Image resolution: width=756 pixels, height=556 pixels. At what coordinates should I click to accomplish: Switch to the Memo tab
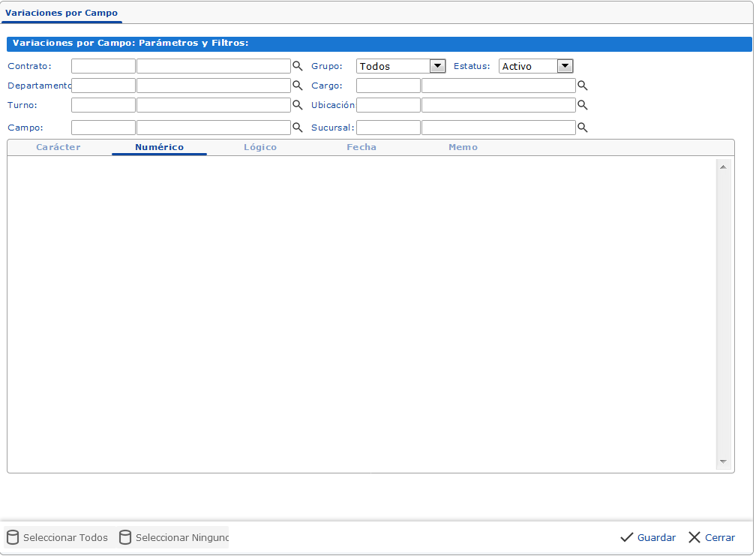point(463,147)
